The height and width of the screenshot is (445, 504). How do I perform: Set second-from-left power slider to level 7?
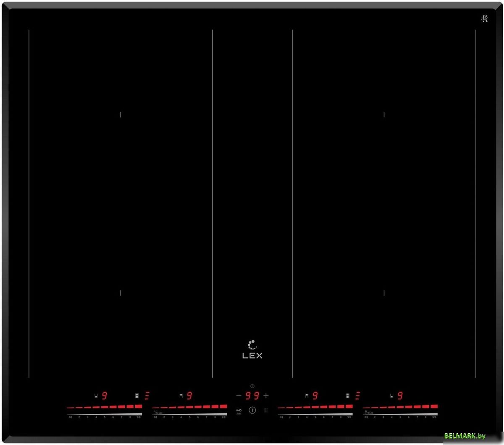206,407
